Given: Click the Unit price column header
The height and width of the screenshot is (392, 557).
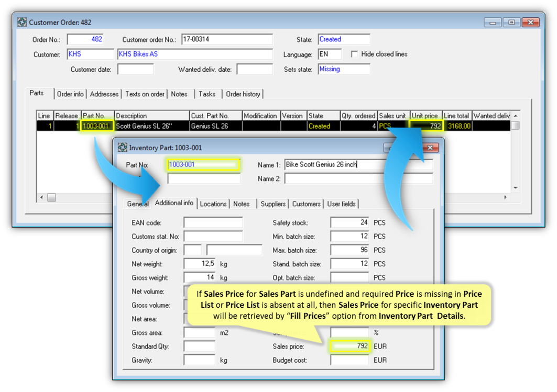Looking at the screenshot, I should (x=425, y=116).
